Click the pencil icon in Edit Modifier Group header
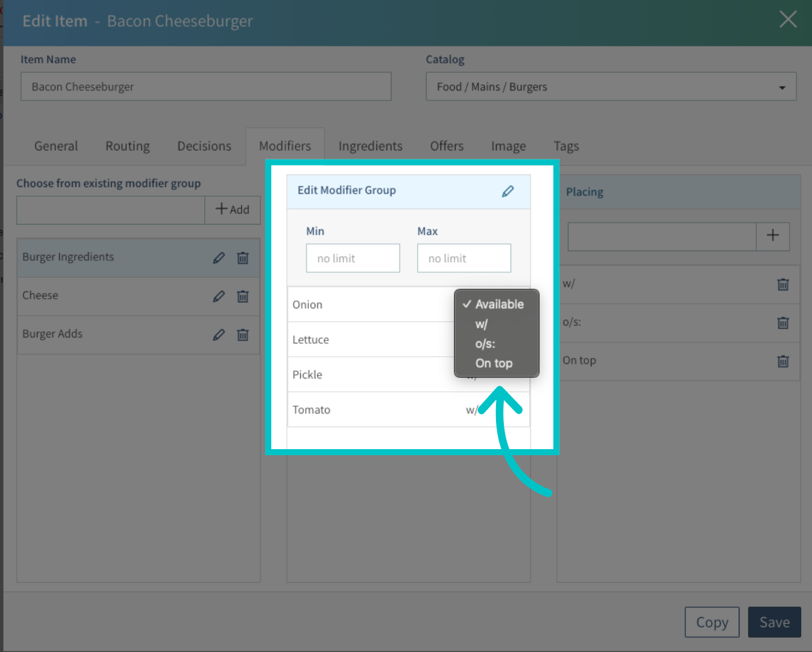Image resolution: width=812 pixels, height=652 pixels. [x=507, y=191]
